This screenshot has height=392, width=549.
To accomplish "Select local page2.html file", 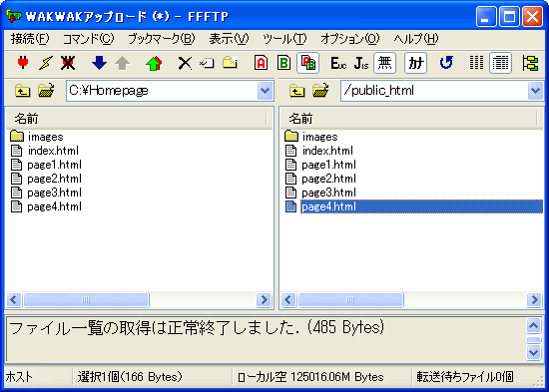I will (46, 179).
